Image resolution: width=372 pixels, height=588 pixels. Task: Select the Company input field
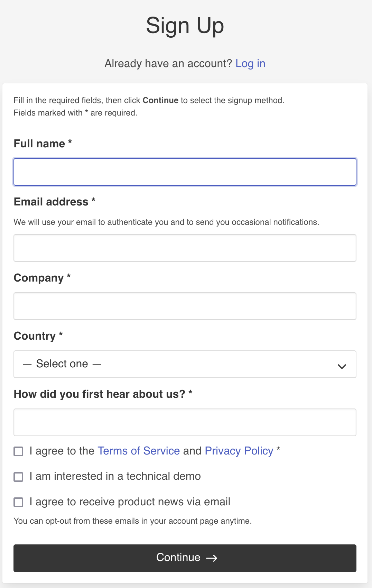pos(185,306)
